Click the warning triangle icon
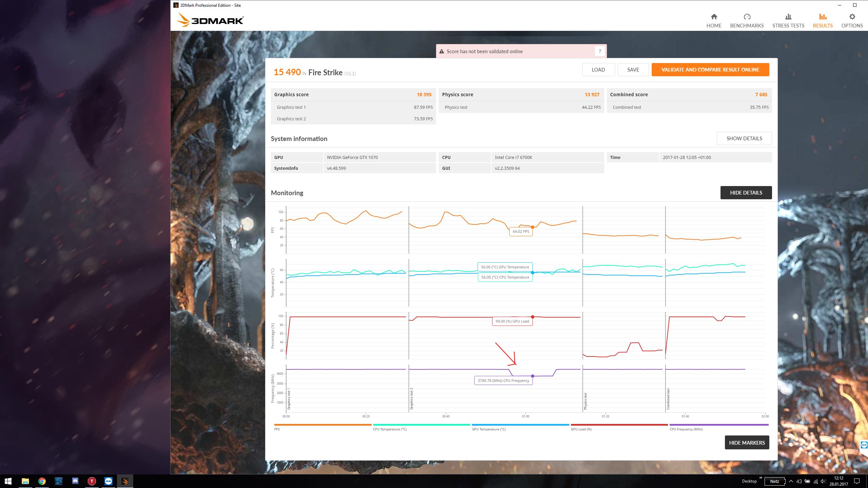The image size is (868, 488). [441, 52]
